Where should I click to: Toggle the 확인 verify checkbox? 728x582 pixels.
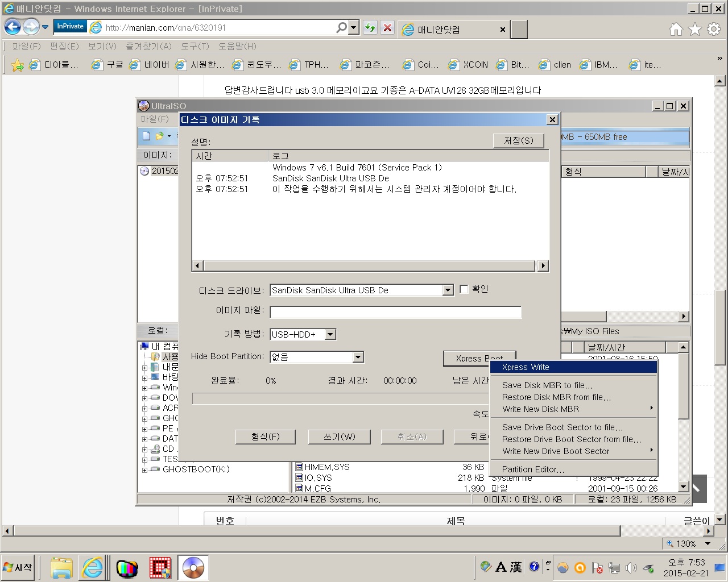(x=464, y=289)
